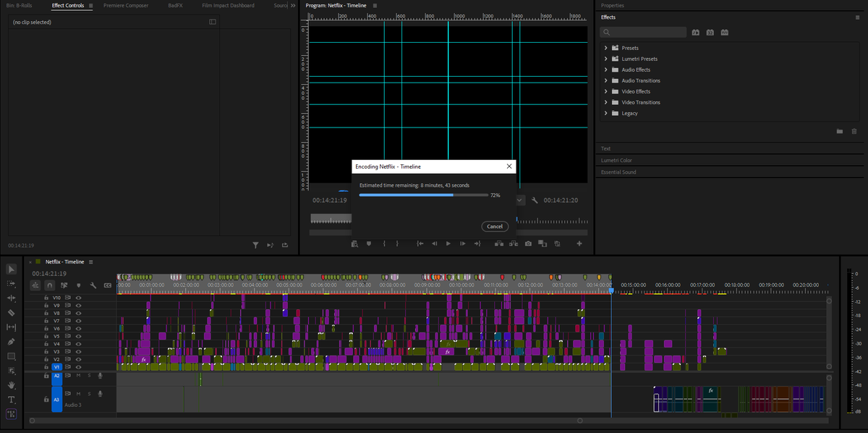Expand the Audio Transitions folder
Screen dimensions: 868x433
(605, 80)
